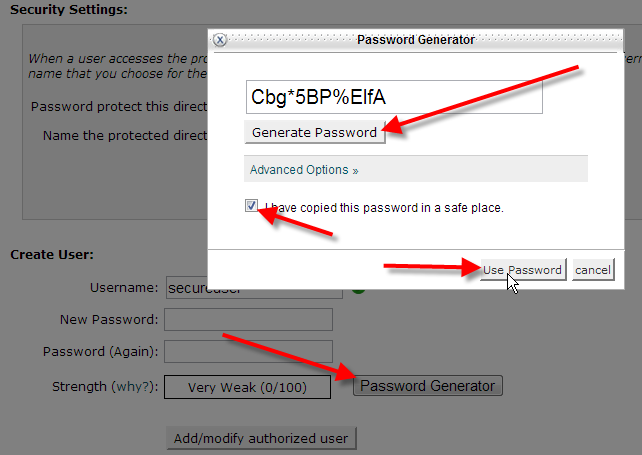Close the Password Generator dialog with X icon
The width and height of the screenshot is (642, 455).
[x=220, y=40]
